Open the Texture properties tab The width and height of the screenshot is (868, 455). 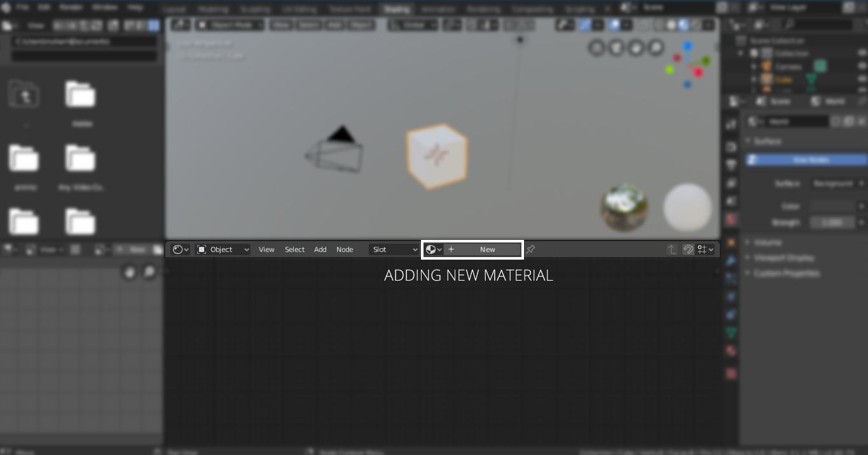pyautogui.click(x=731, y=374)
